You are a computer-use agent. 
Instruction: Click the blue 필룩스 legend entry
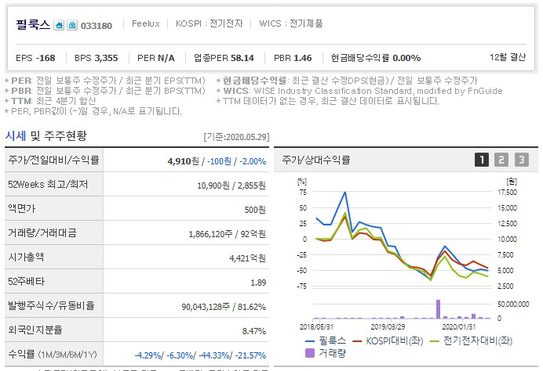(326, 341)
